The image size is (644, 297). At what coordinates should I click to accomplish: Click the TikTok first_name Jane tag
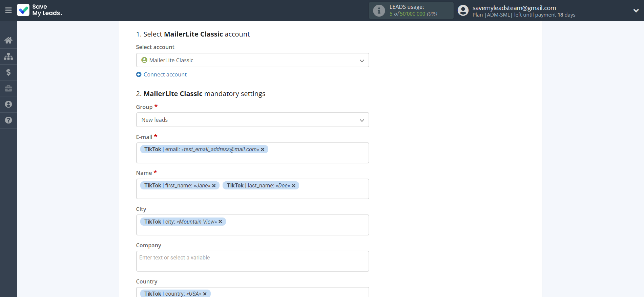coord(180,185)
